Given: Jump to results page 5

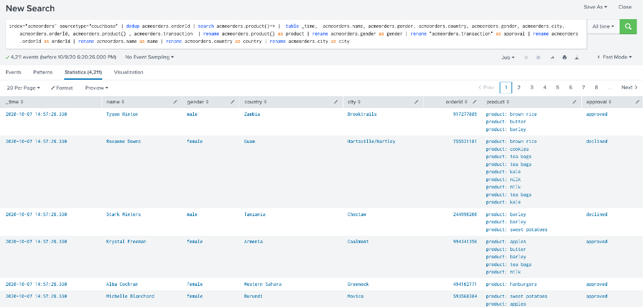Looking at the screenshot, I should tap(558, 88).
